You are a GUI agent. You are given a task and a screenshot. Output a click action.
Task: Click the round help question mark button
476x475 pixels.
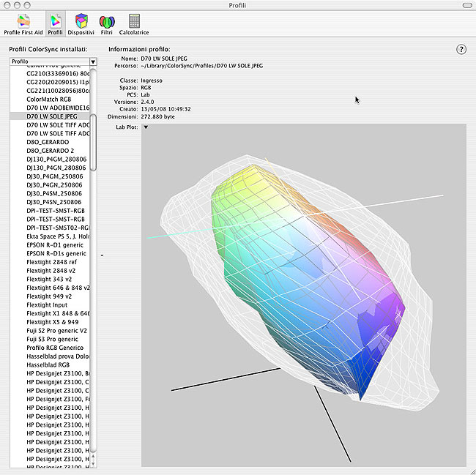click(x=461, y=49)
